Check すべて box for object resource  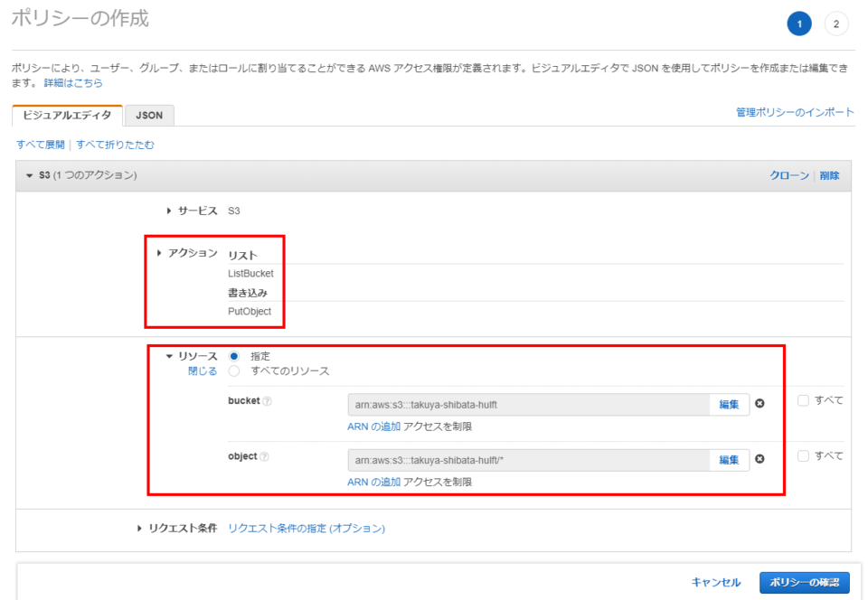[x=803, y=455]
